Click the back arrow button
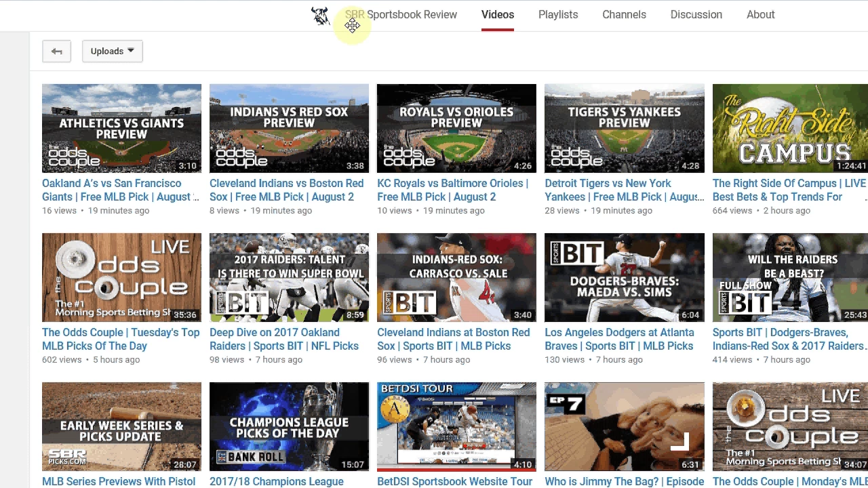Viewport: 868px width, 488px height. point(56,51)
